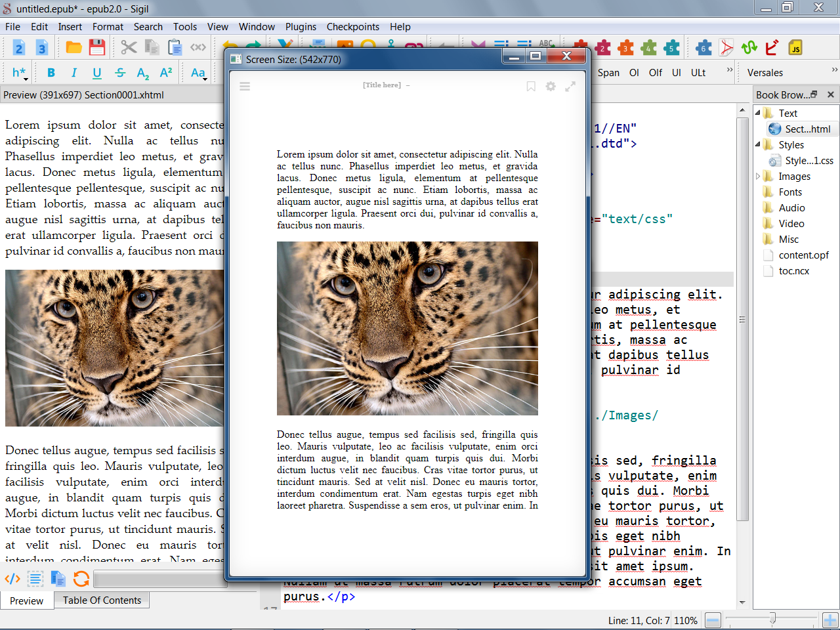Click the Open folder icon in toolbar
This screenshot has width=840, height=630.
(73, 47)
